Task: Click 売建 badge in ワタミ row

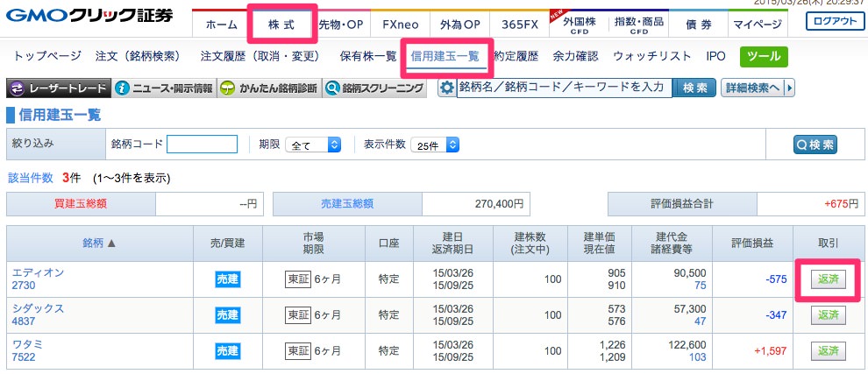Action: click(x=227, y=350)
